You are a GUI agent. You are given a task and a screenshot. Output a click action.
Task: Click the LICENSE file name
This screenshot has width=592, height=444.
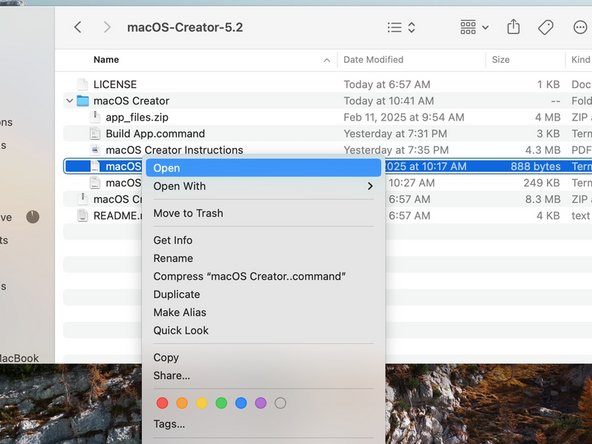click(x=115, y=84)
